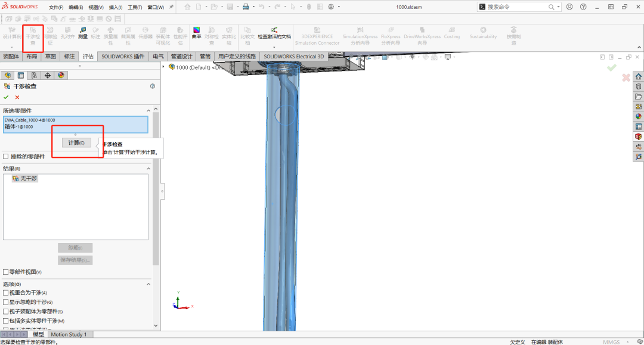Open 检查激活的文档 dropdown arrow
Screen dimensions: 644x345
[274, 48]
